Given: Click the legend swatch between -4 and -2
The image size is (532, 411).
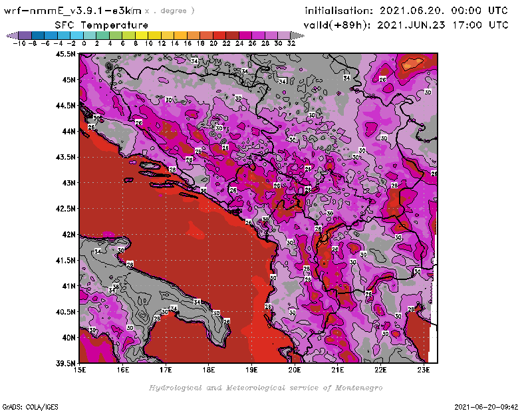Looking at the screenshot, I should [64, 35].
